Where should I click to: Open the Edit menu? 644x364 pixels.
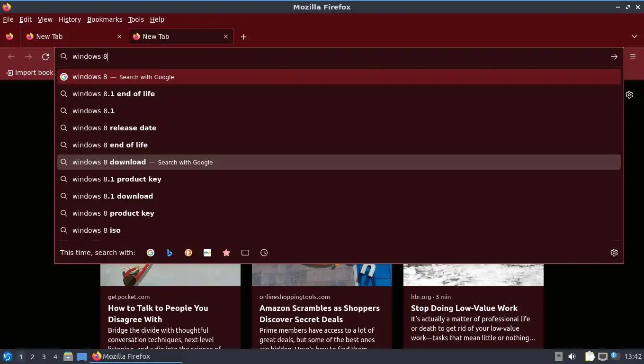[x=26, y=19]
